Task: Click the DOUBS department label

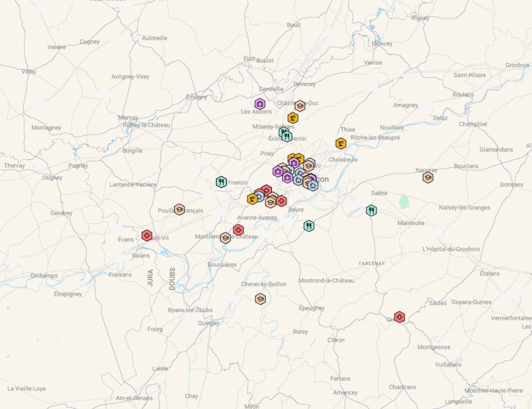Action: point(172,279)
